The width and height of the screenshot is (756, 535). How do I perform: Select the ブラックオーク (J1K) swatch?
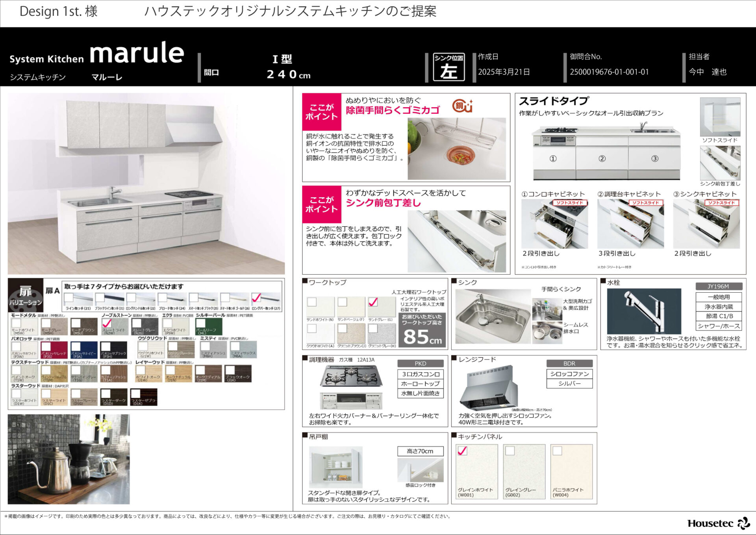coord(238,373)
